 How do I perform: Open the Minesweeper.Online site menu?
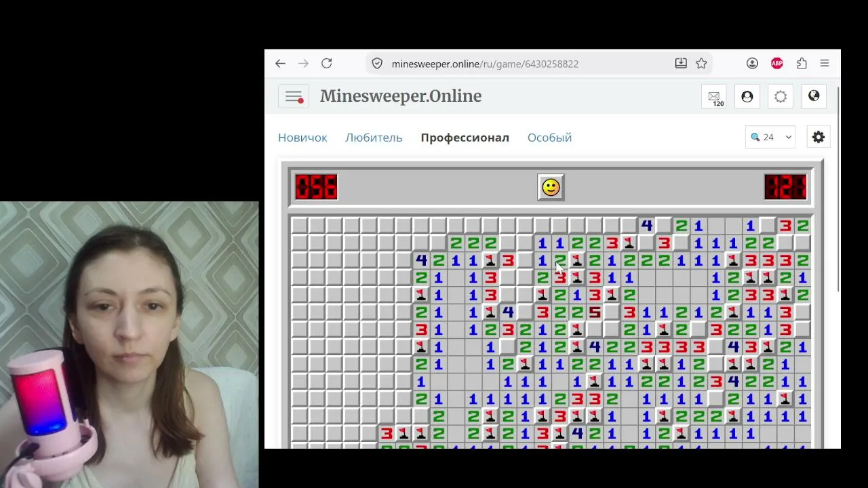point(294,96)
